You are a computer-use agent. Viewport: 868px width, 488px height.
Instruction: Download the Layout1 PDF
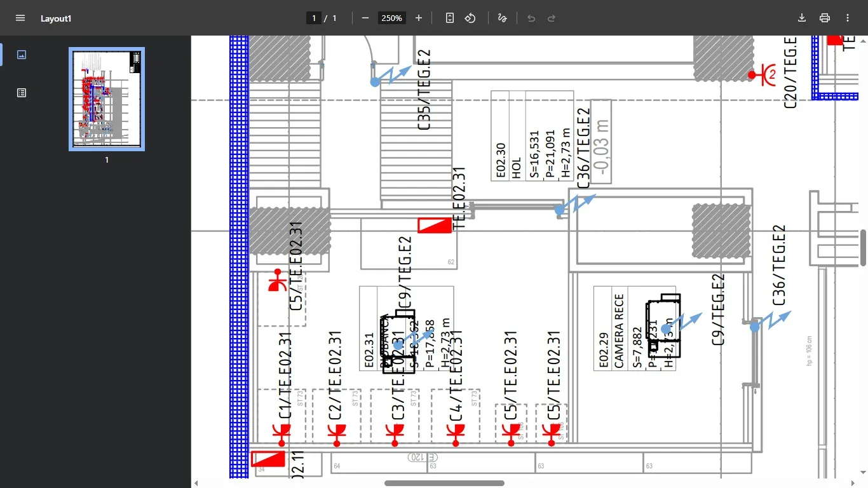[x=802, y=18]
